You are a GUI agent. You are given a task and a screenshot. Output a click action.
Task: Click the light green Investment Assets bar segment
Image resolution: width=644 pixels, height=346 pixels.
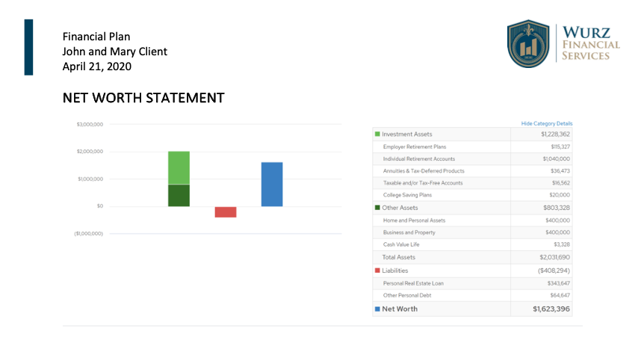(x=179, y=167)
